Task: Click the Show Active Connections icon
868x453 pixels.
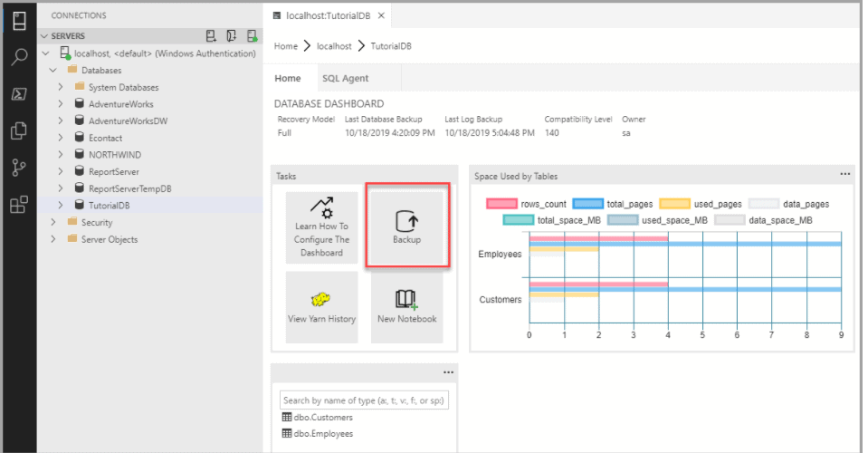Action: [x=253, y=35]
